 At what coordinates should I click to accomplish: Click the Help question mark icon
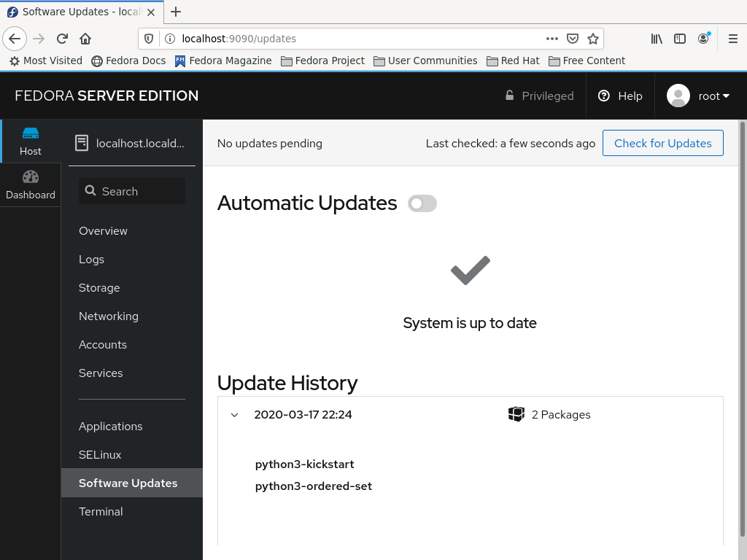(x=603, y=96)
